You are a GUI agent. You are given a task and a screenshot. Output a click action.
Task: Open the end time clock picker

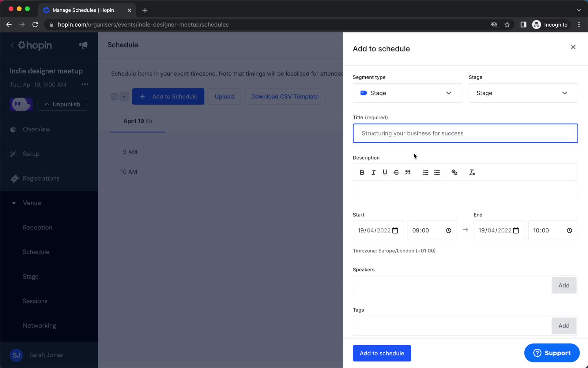(569, 230)
